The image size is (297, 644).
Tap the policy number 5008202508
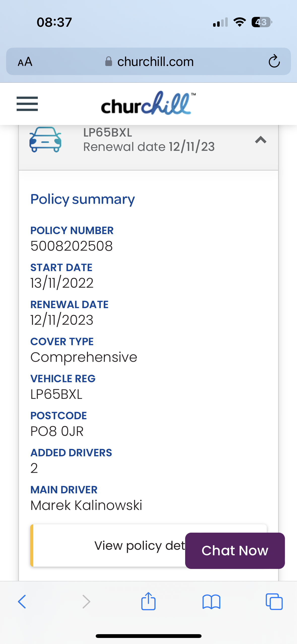(72, 246)
